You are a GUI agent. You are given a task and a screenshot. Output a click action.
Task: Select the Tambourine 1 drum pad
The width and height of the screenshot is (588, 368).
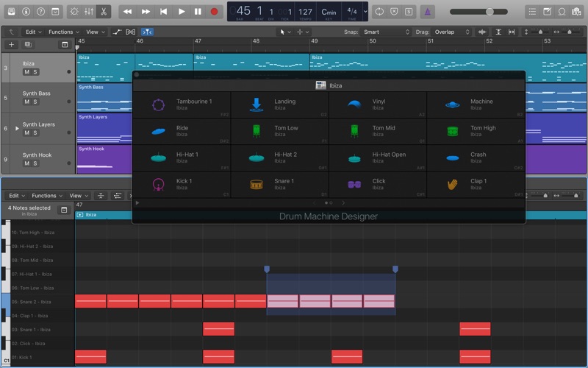[x=181, y=105]
